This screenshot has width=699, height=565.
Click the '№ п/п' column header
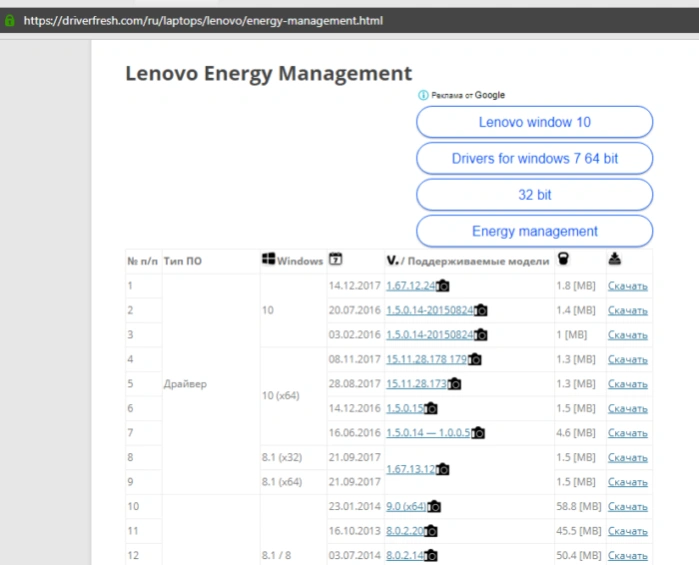tap(143, 261)
